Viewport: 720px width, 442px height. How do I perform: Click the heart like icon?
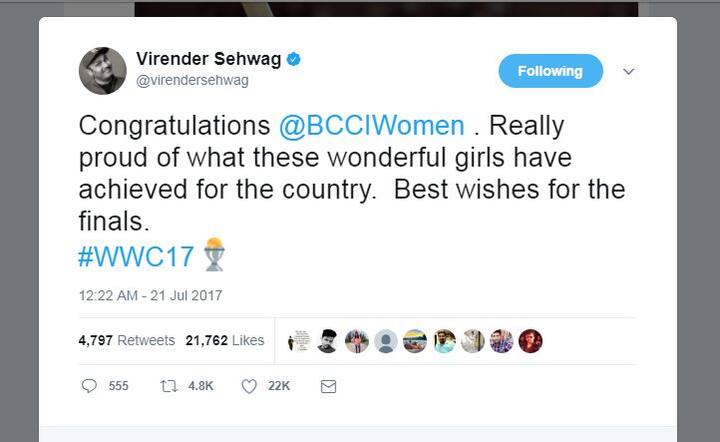click(x=249, y=386)
